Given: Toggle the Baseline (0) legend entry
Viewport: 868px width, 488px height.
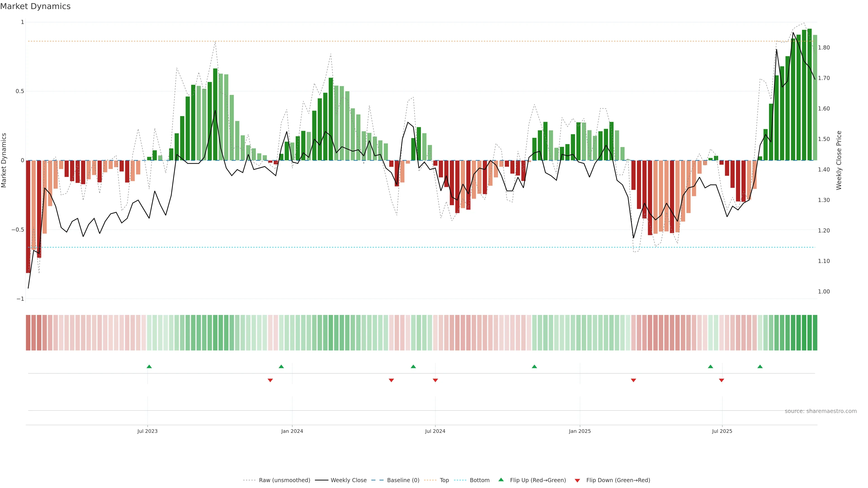Looking at the screenshot, I should [403, 480].
